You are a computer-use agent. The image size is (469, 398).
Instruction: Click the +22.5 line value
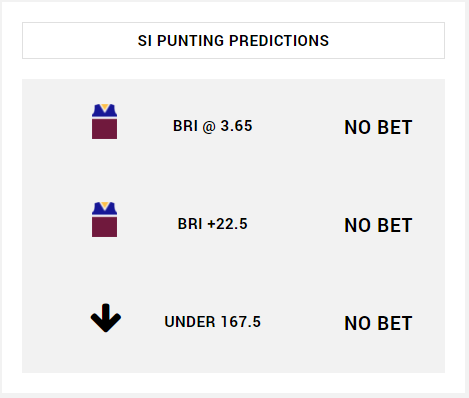[227, 224]
